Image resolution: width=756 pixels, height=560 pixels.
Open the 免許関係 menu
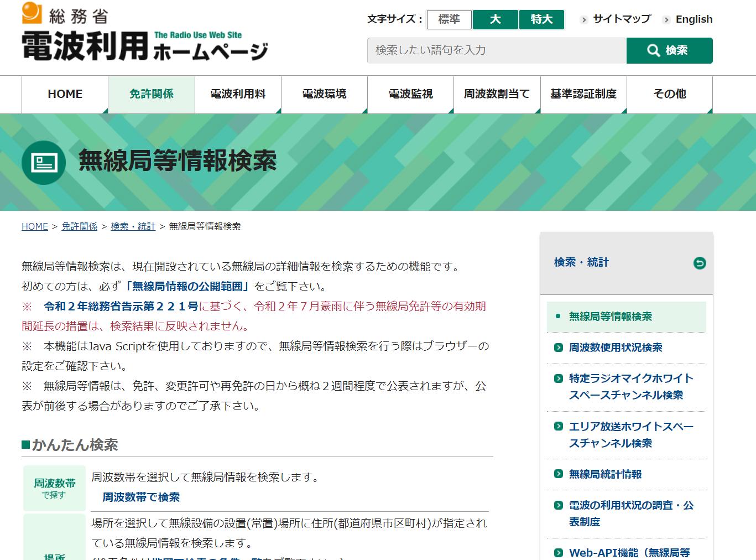pos(152,95)
